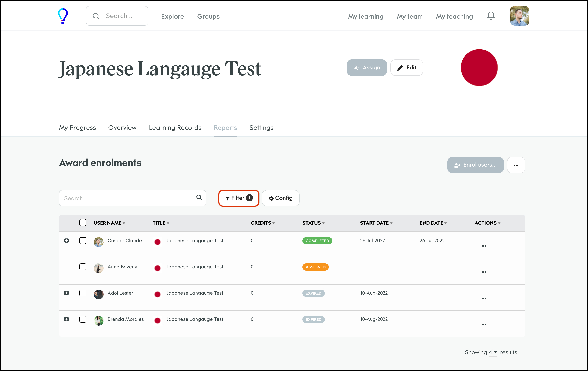
Task: Click the Config gear button
Action: click(280, 198)
